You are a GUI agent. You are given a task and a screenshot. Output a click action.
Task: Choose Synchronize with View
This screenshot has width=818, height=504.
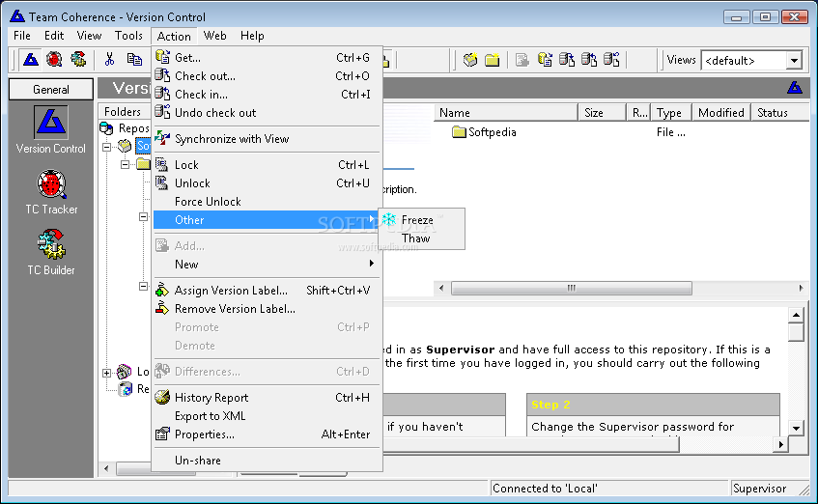268,139
